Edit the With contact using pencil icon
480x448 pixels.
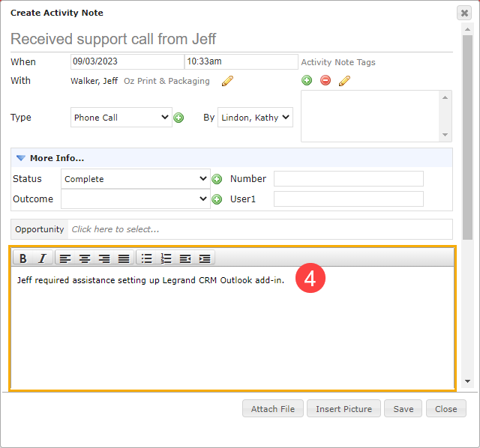[227, 81]
